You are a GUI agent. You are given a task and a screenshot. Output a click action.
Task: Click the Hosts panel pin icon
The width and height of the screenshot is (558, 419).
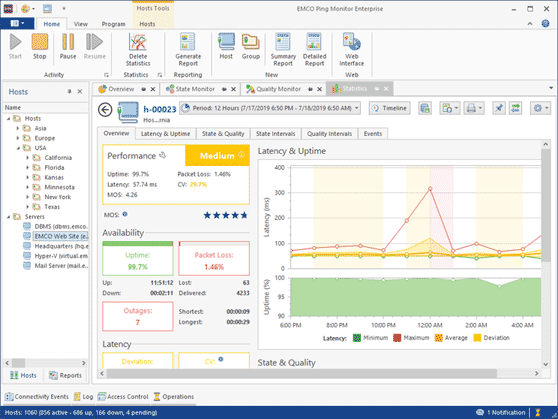coord(69,91)
